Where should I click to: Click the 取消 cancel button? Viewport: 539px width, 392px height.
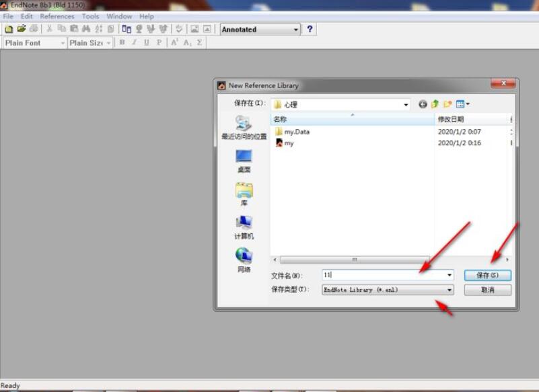pyautogui.click(x=487, y=290)
